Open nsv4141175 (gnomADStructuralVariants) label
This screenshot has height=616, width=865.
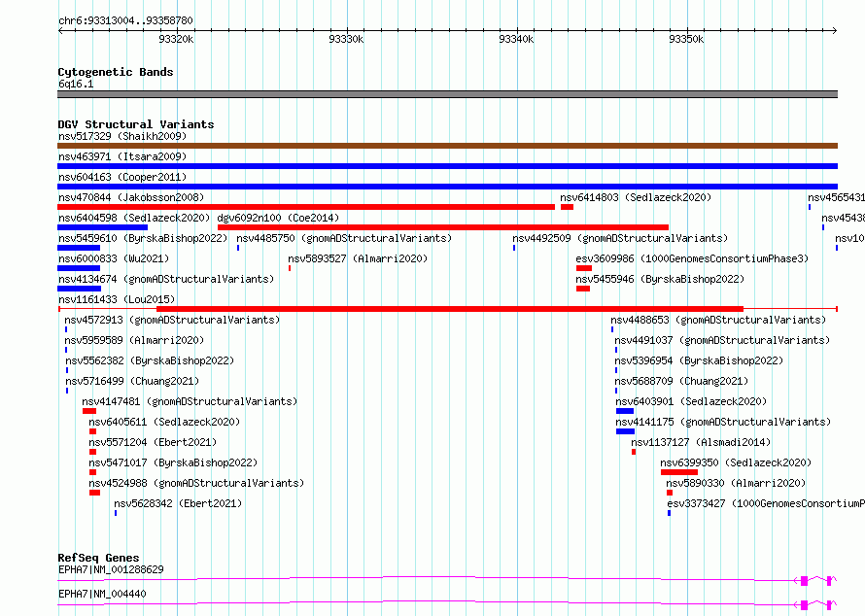click(x=723, y=422)
